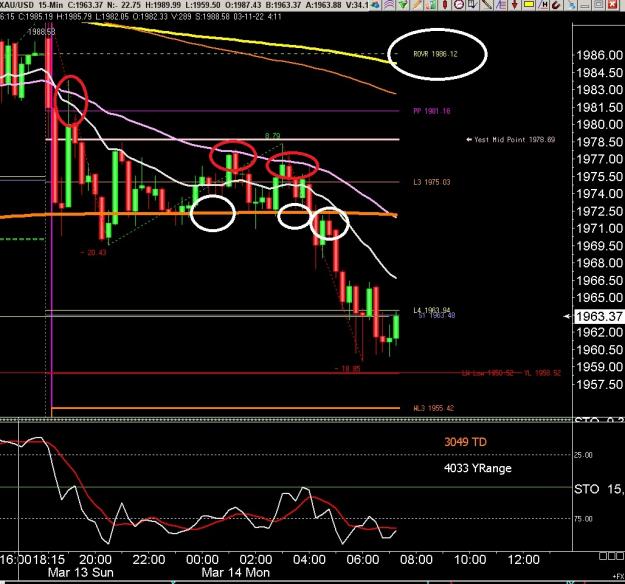The height and width of the screenshot is (584, 625).
Task: Click the Mar 13 Sun date label
Action: click(81, 573)
